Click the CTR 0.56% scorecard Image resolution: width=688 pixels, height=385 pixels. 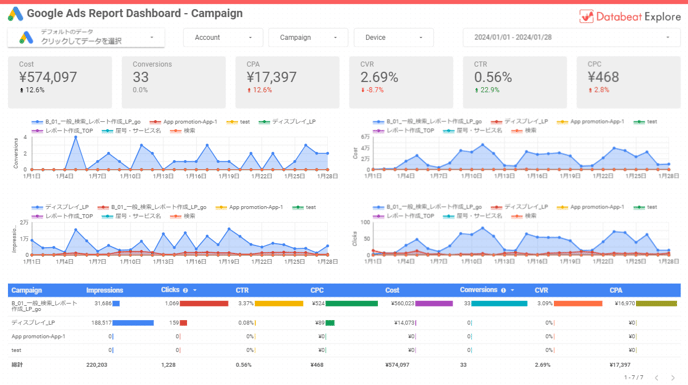pyautogui.click(x=515, y=82)
